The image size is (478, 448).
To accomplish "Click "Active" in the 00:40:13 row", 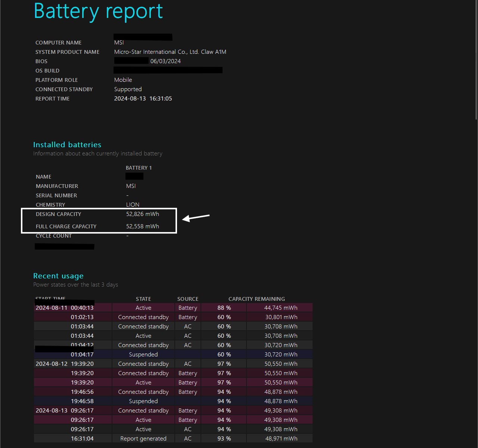I will pyautogui.click(x=143, y=308).
